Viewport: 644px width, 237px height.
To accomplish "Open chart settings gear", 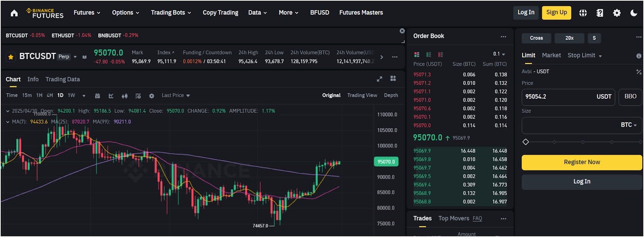I will pos(152,96).
